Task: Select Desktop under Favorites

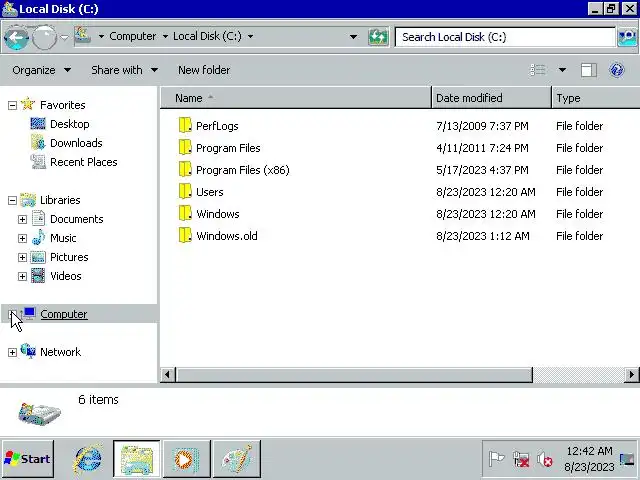Action: click(69, 124)
